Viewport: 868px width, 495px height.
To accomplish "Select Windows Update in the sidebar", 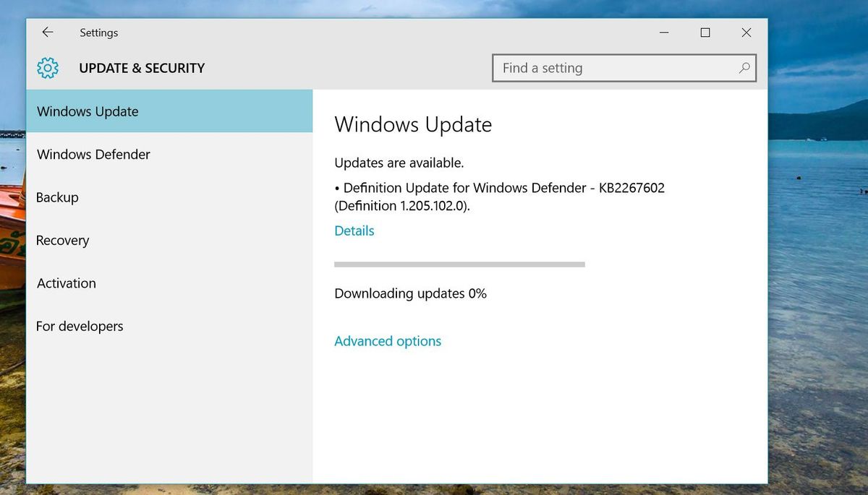I will (x=87, y=111).
